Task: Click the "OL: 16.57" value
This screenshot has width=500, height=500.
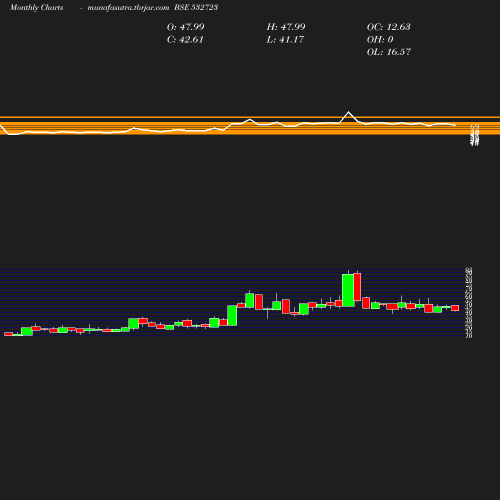Action: tap(389, 52)
